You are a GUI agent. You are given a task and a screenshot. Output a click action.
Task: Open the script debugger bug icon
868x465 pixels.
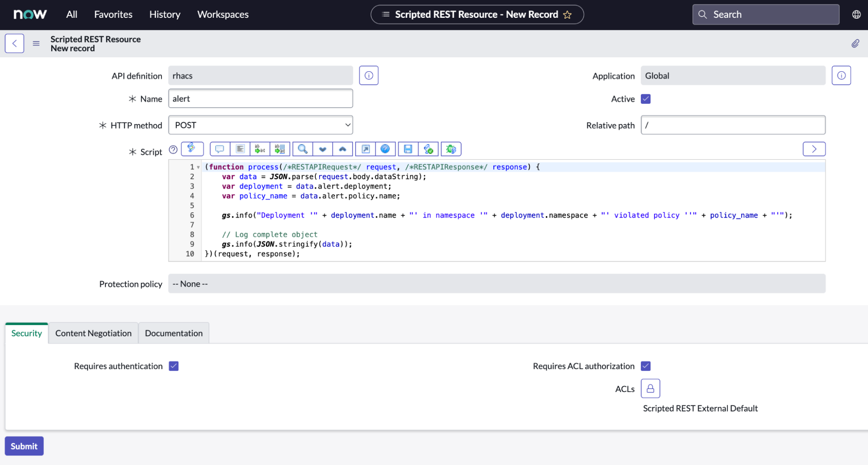[451, 149]
